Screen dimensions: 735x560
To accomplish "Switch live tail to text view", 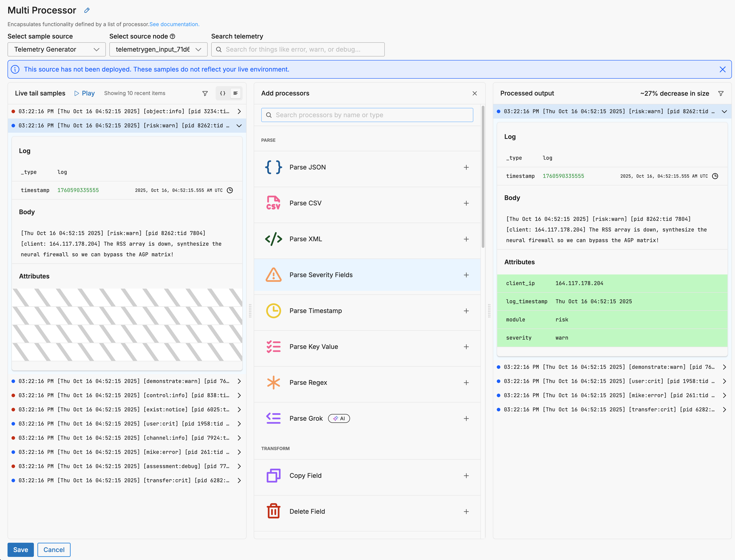I will click(235, 93).
